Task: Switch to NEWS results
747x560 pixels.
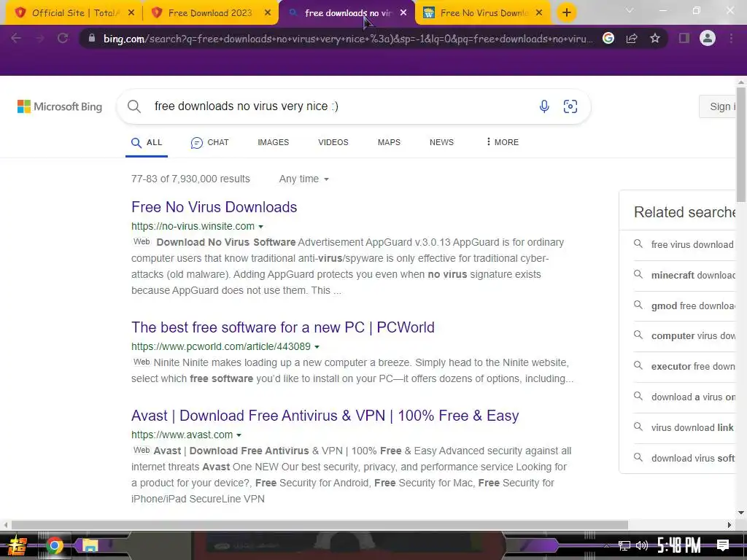Action: pos(441,142)
